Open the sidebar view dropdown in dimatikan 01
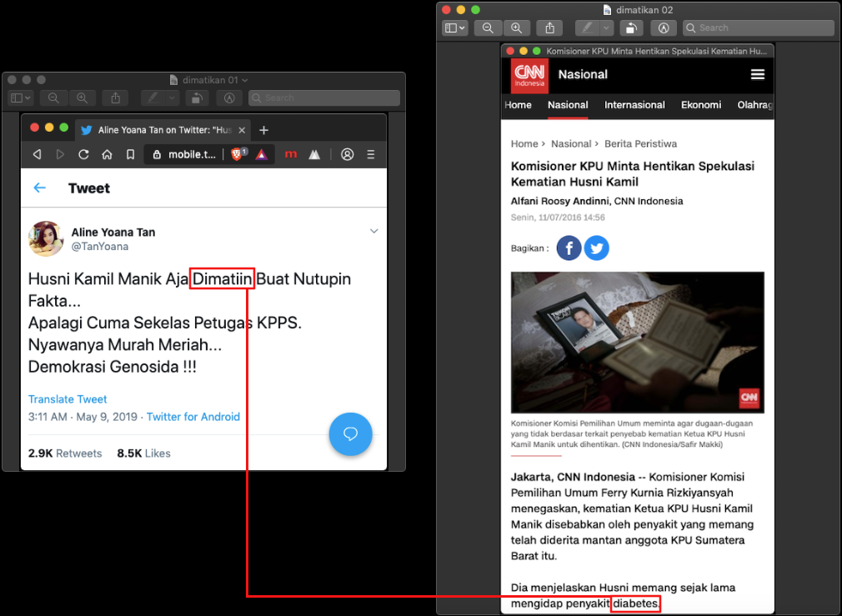Screen dimensions: 842x616 20,98
